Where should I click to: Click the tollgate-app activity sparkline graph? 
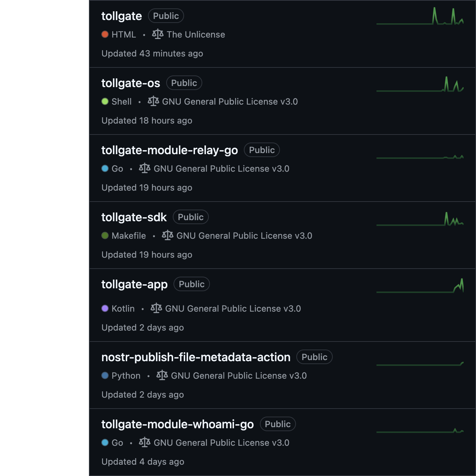[x=420, y=286]
